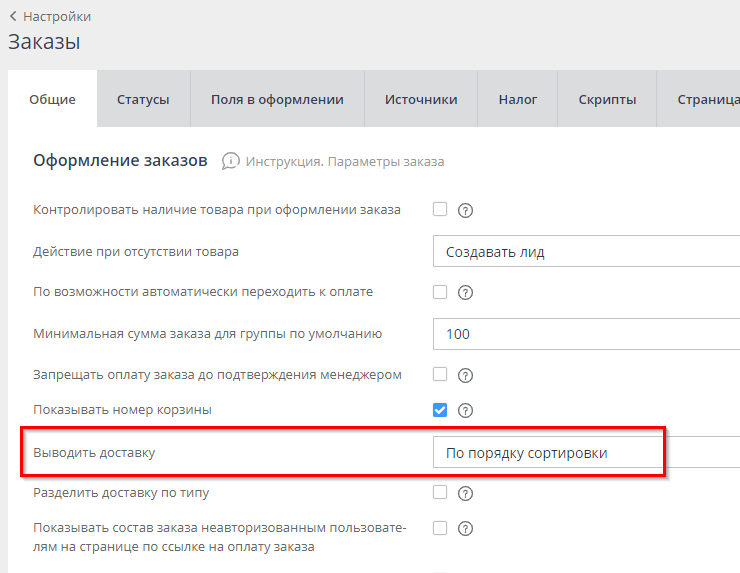Enable 'Запрещать оплату заказа до подтверждения' checkbox
The width and height of the screenshot is (740, 573).
click(x=440, y=374)
